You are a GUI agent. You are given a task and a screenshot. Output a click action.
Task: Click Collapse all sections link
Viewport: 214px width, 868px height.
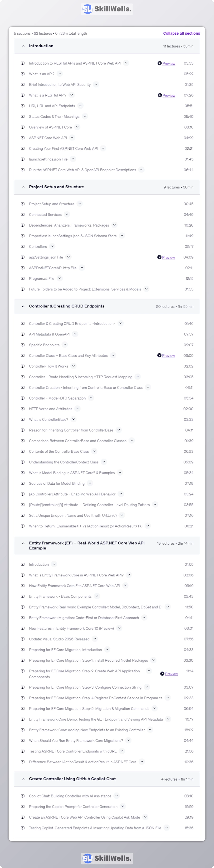click(x=181, y=33)
